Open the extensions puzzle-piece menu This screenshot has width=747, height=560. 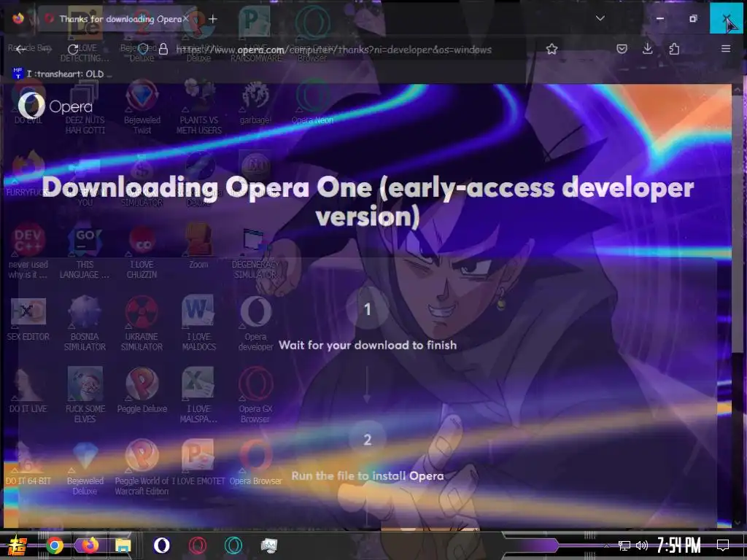pos(674,49)
